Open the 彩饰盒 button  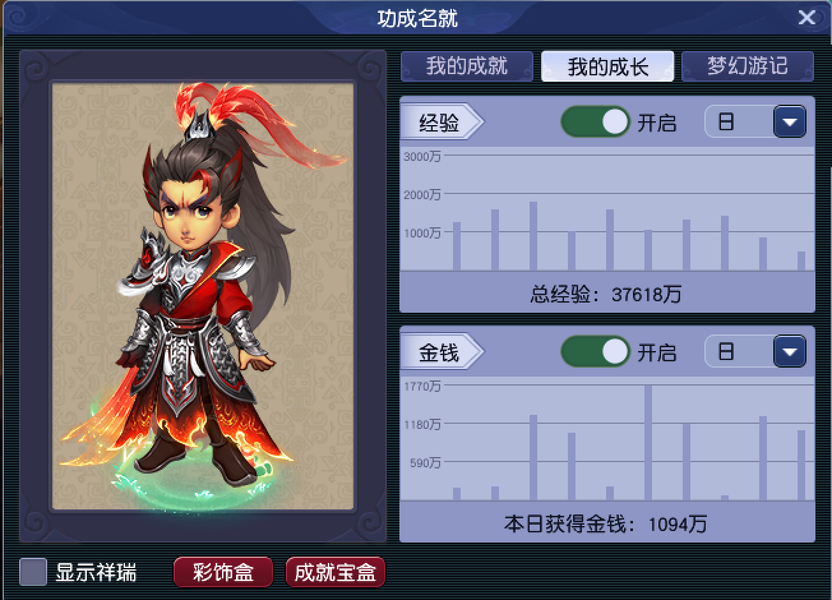coord(223,572)
